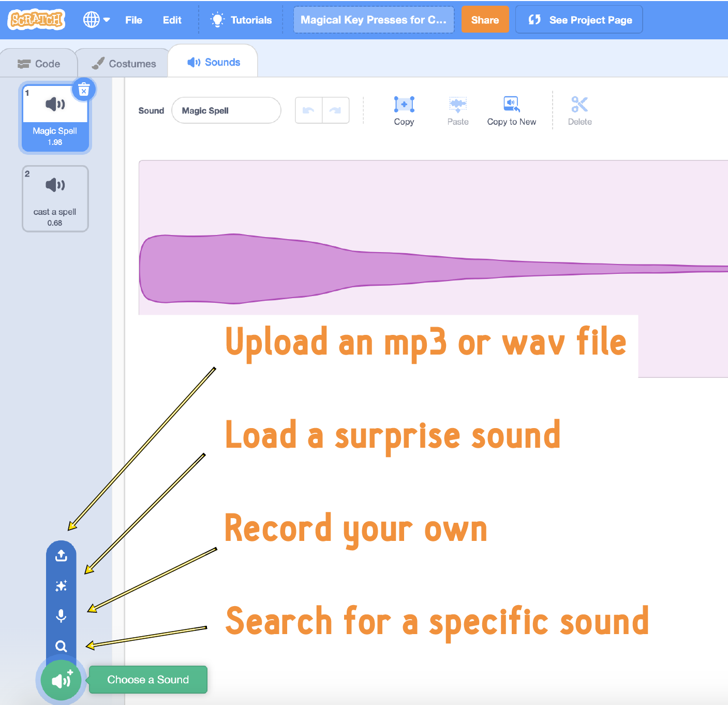This screenshot has height=705, width=728.
Task: Upload a sound from your computer
Action: coord(61,555)
